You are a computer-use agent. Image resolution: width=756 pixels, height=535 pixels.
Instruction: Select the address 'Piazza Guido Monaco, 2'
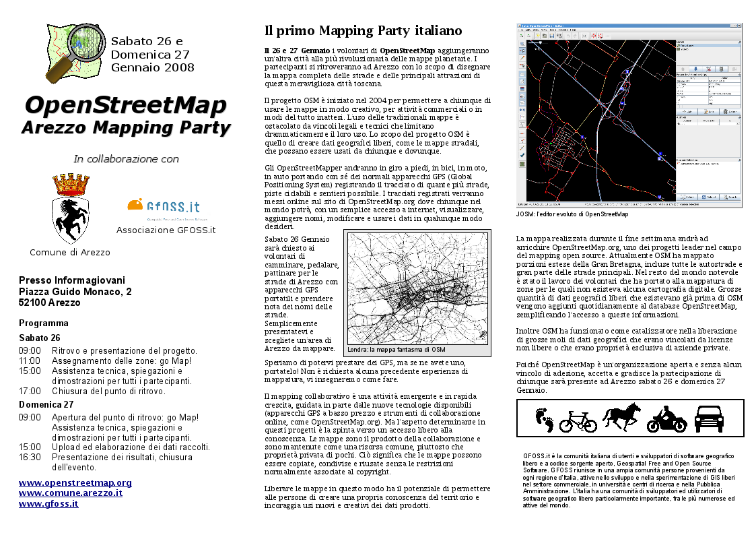click(x=75, y=291)
